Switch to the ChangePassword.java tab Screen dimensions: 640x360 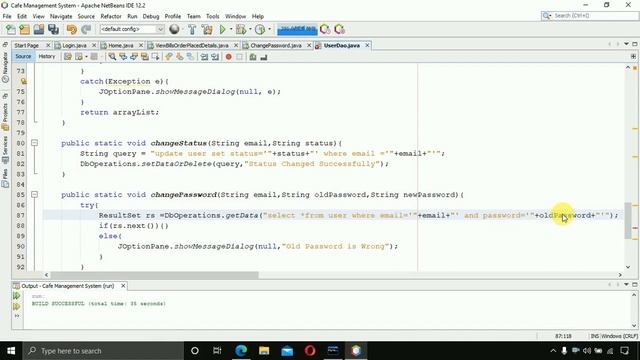(276, 45)
